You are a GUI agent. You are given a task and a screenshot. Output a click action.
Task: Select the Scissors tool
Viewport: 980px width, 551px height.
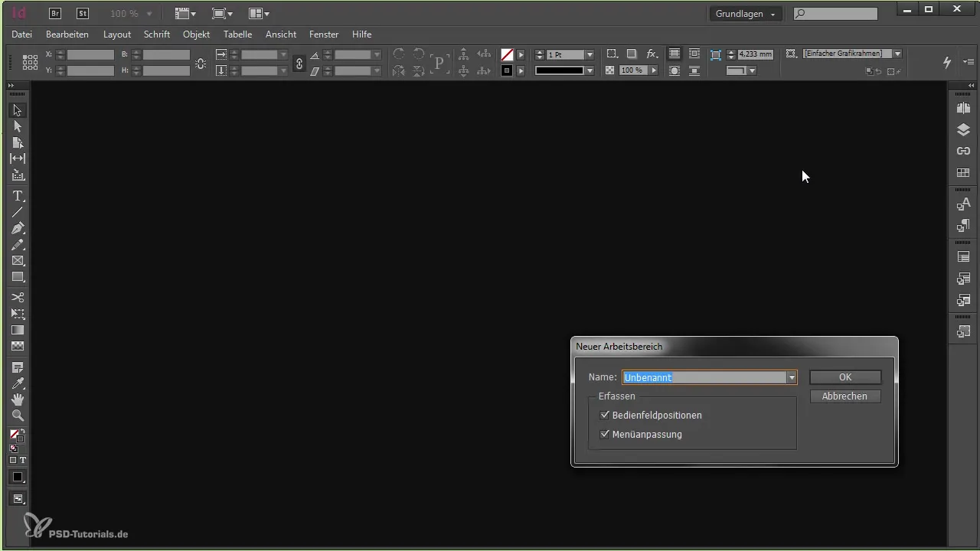pos(18,297)
